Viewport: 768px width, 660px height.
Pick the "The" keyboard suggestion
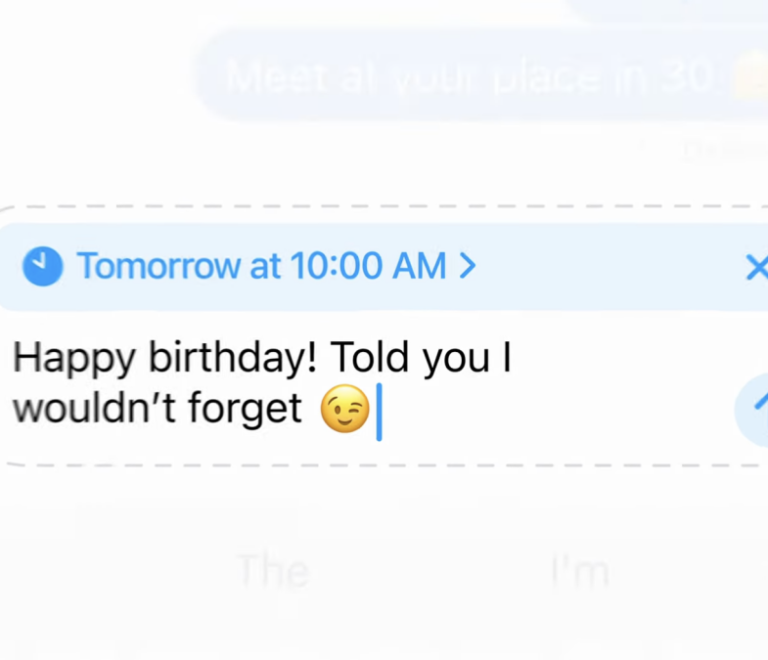[x=273, y=572]
